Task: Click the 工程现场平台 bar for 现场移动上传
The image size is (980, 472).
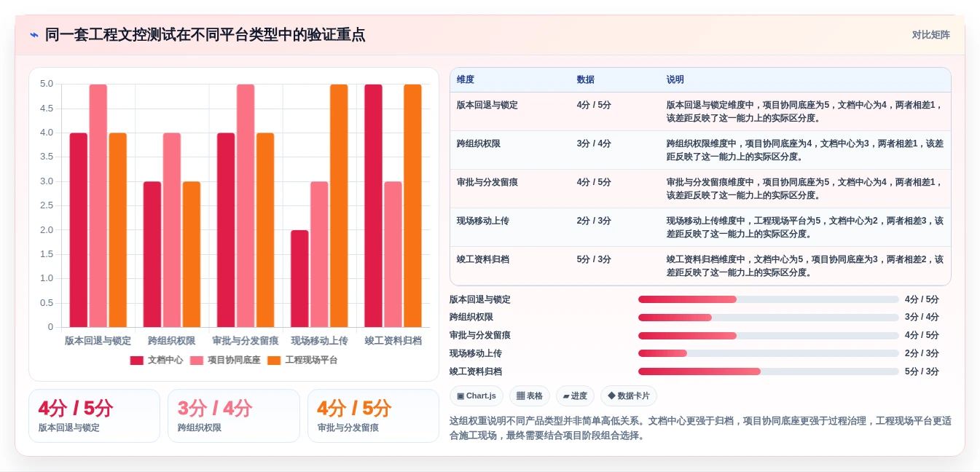Action: 339,205
